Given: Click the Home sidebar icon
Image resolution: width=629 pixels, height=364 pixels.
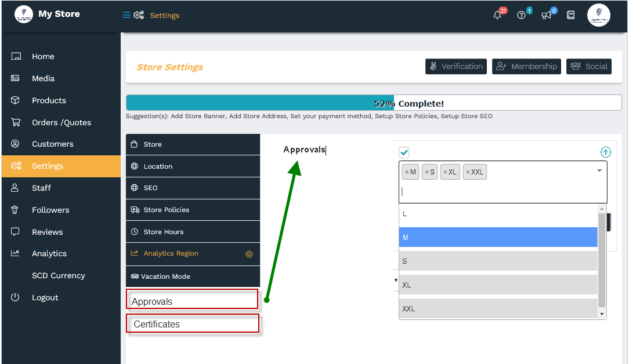Looking at the screenshot, I should click(x=16, y=56).
